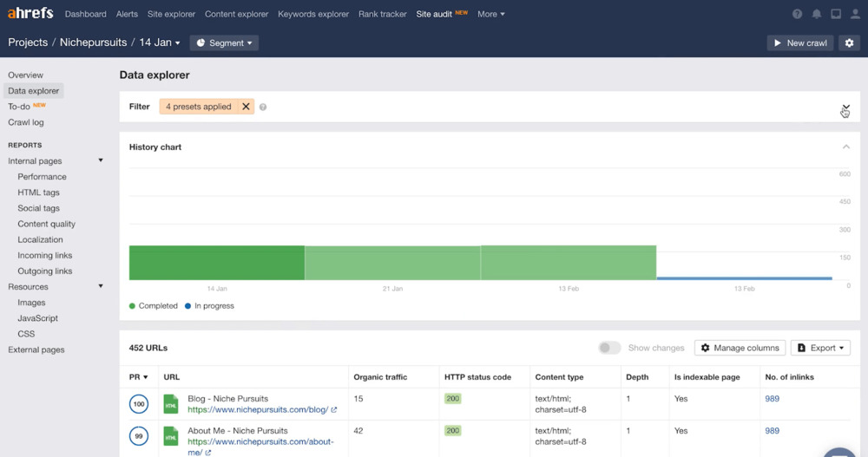Click the ahrefs logo

pyautogui.click(x=30, y=13)
